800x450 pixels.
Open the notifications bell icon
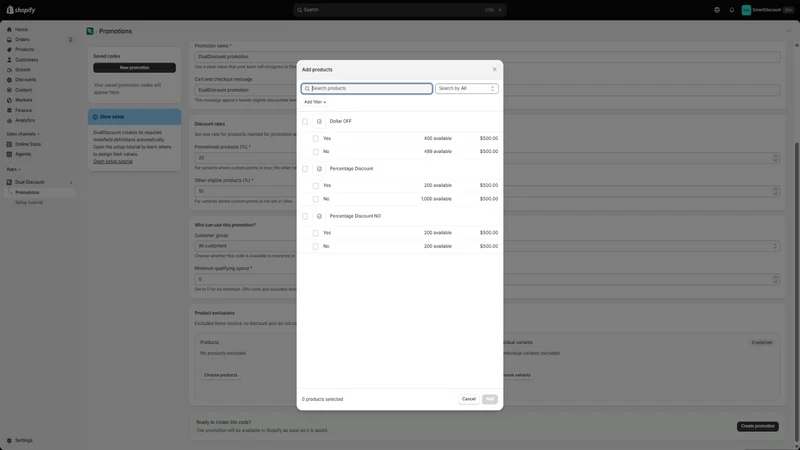pos(732,10)
